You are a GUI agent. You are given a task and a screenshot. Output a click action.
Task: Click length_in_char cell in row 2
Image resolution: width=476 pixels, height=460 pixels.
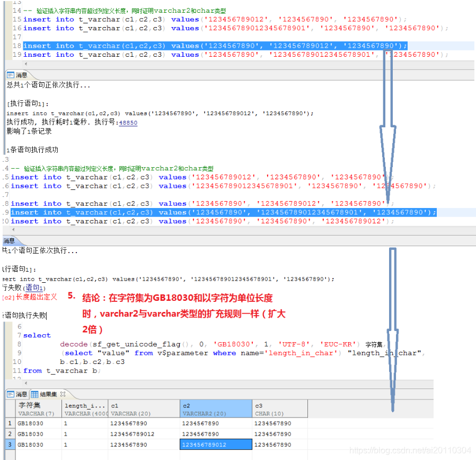(85, 434)
